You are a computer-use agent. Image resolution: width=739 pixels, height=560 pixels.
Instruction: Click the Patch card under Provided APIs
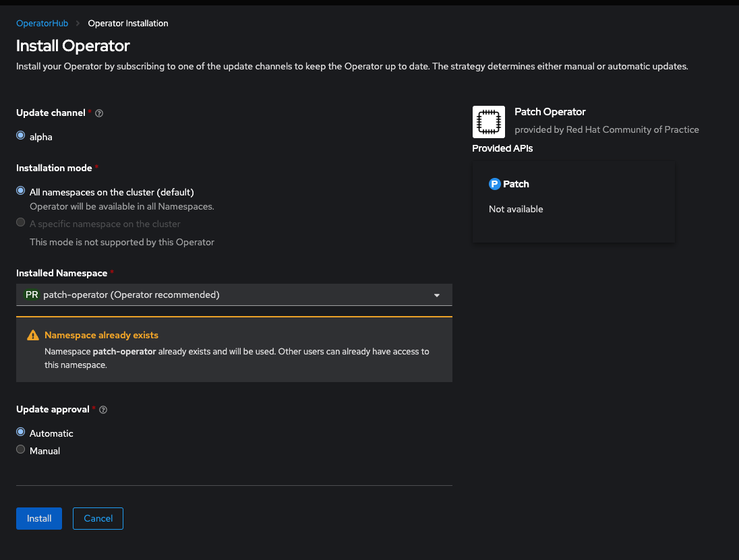click(573, 201)
